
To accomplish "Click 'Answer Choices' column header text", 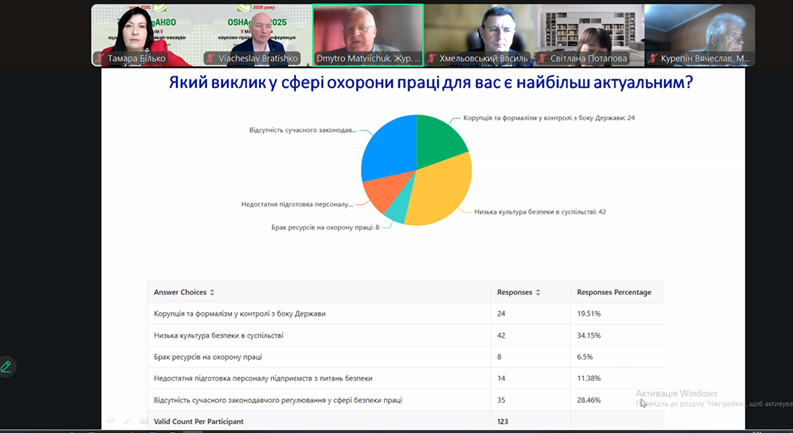I will 180,292.
